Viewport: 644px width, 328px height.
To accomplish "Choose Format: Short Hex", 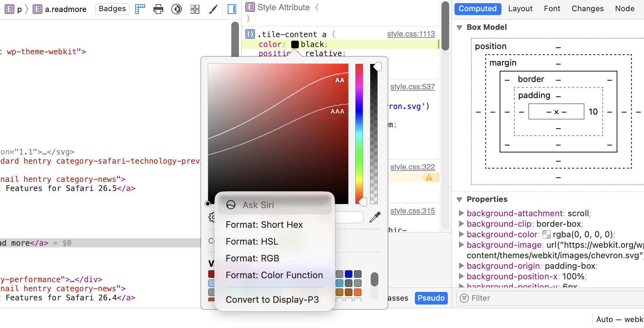I will [275, 225].
